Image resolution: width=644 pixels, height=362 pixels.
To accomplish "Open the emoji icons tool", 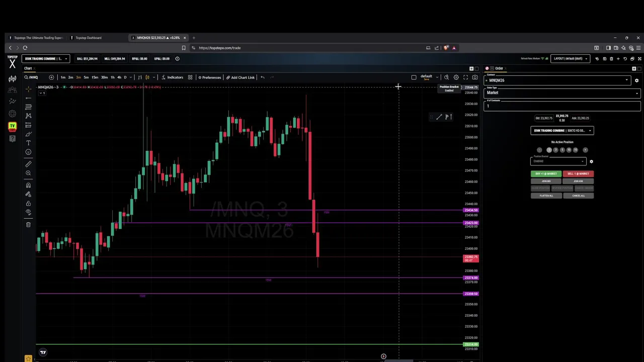I will tap(28, 152).
